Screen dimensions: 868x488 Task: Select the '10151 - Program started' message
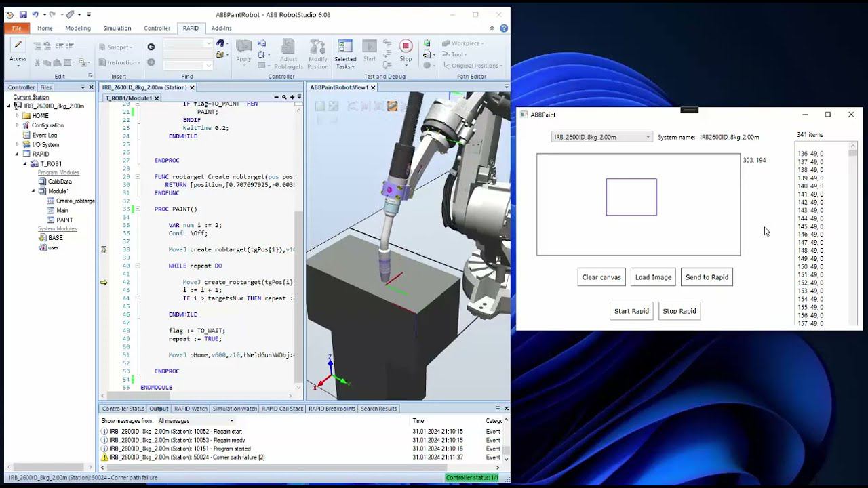(x=180, y=449)
